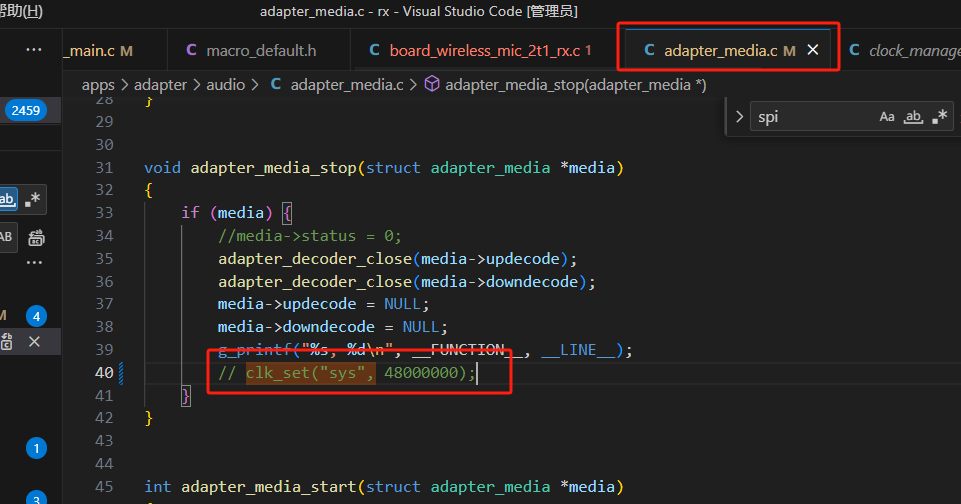
Task: Click line number 40 in gutter
Action: coord(104,373)
